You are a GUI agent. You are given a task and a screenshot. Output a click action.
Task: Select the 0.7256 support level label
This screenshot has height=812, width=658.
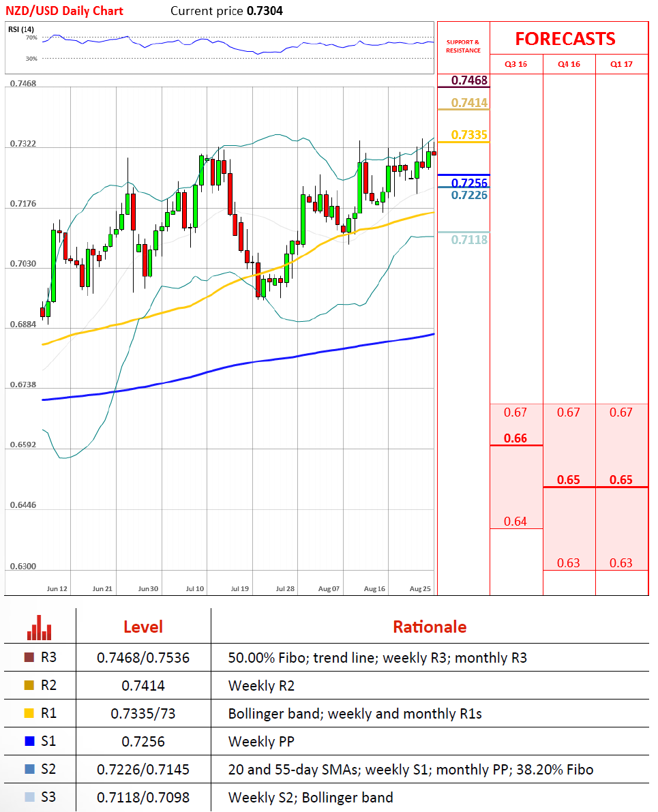point(470,183)
